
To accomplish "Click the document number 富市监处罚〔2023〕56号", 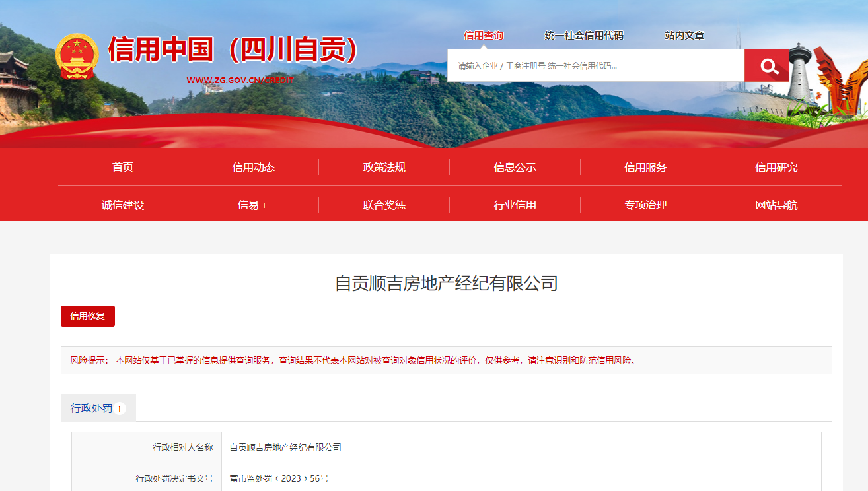I will 279,478.
